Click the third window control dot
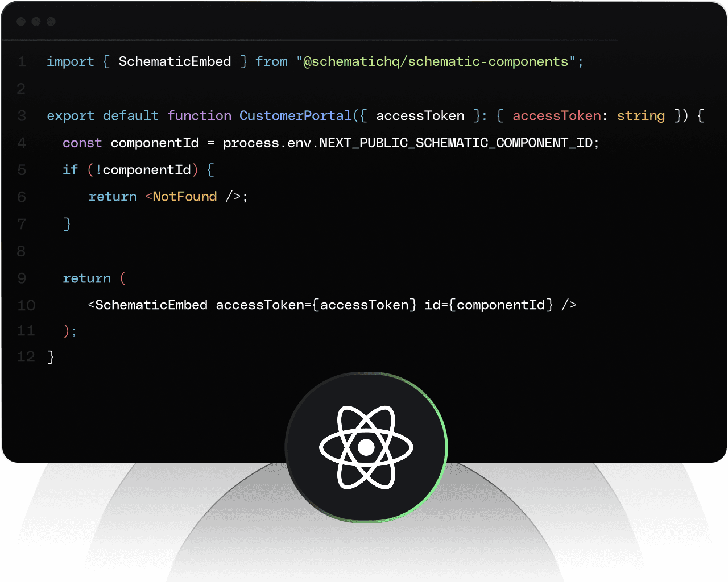The width and height of the screenshot is (728, 582). point(51,22)
